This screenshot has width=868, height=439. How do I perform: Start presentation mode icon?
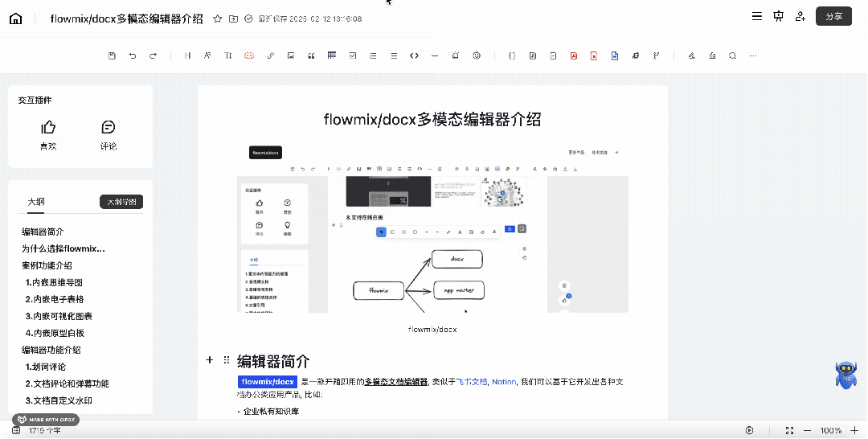click(x=778, y=17)
